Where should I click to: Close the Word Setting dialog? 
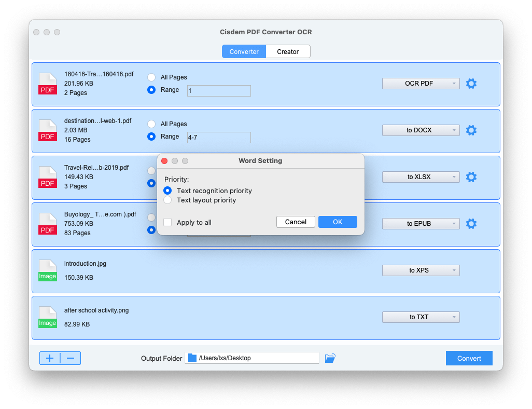pyautogui.click(x=164, y=161)
